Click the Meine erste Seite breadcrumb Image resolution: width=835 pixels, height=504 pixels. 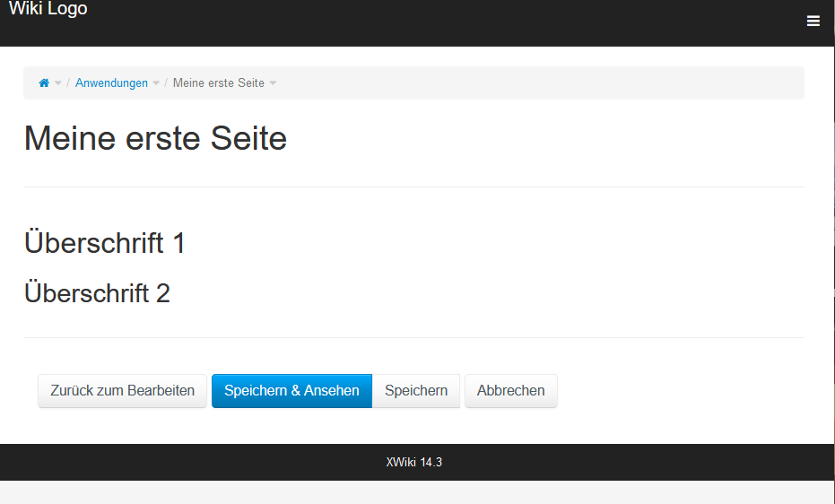(x=218, y=83)
